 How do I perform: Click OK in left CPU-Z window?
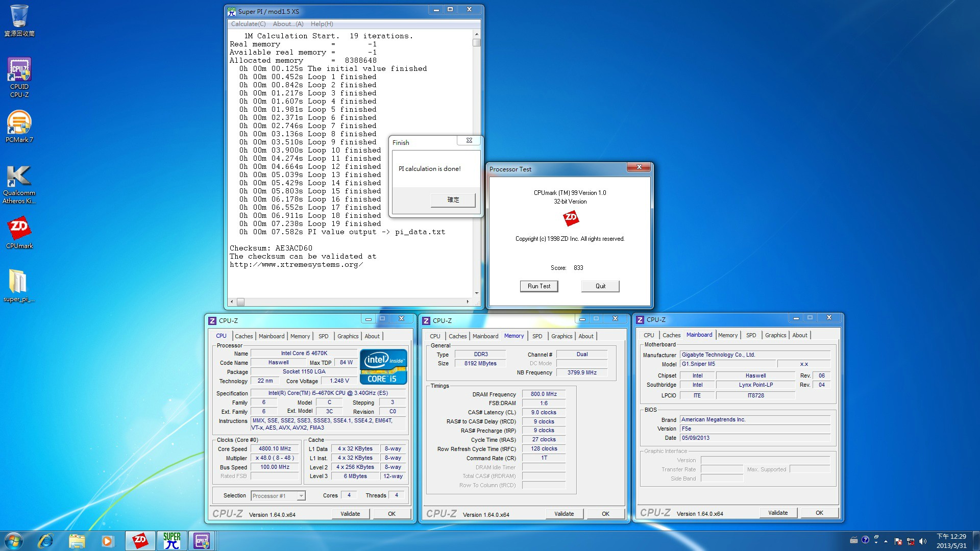pos(391,514)
